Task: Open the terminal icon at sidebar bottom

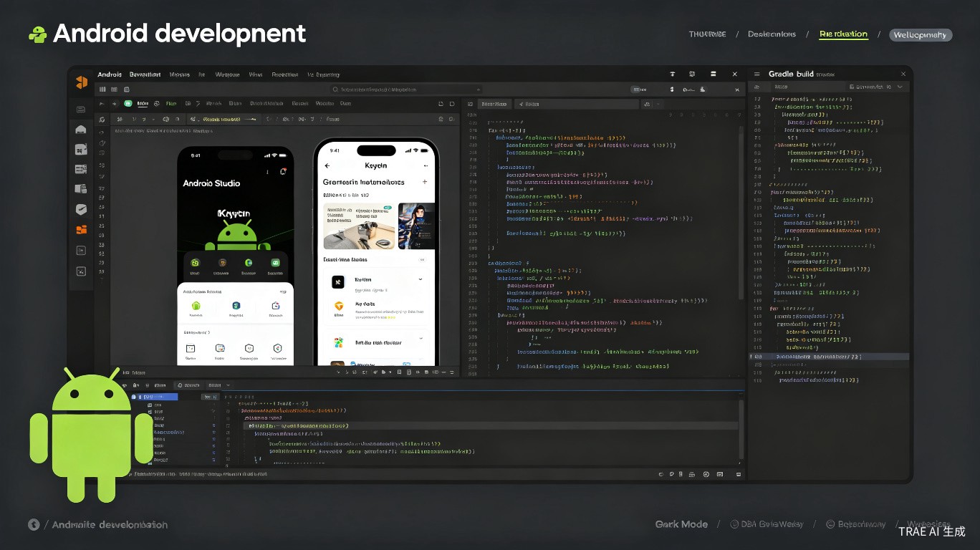Action: point(81,271)
